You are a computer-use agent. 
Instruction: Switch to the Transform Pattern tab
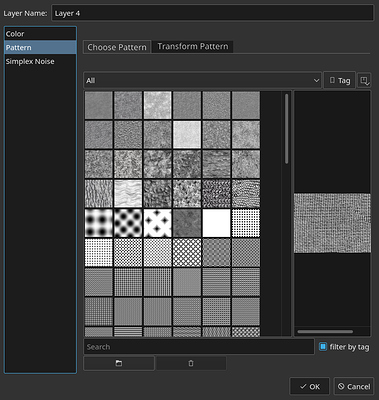(x=193, y=47)
